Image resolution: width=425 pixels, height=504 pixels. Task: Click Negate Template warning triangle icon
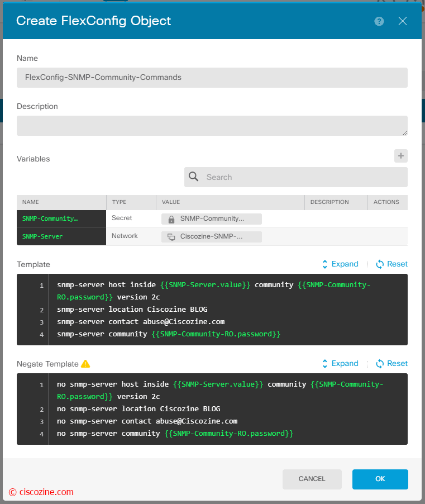coord(85,364)
